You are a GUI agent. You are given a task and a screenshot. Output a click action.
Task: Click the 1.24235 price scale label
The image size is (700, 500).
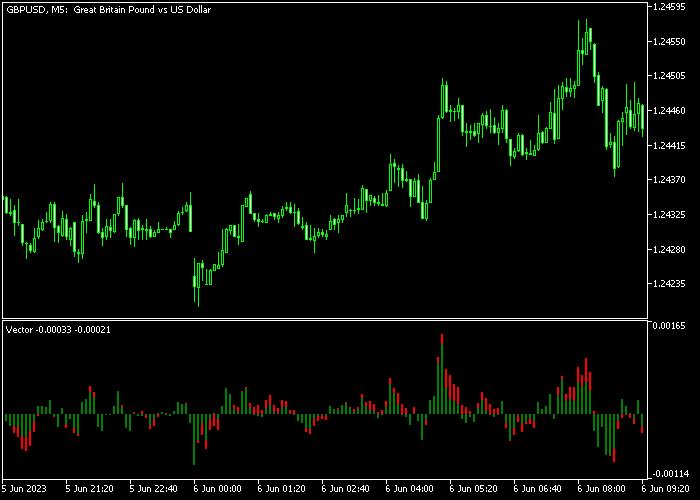[x=669, y=284]
